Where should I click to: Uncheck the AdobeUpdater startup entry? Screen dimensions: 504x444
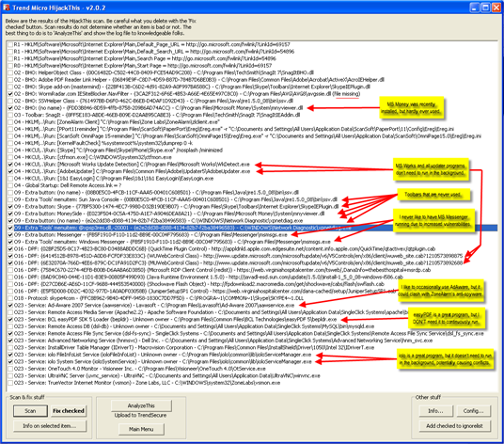tap(10, 171)
